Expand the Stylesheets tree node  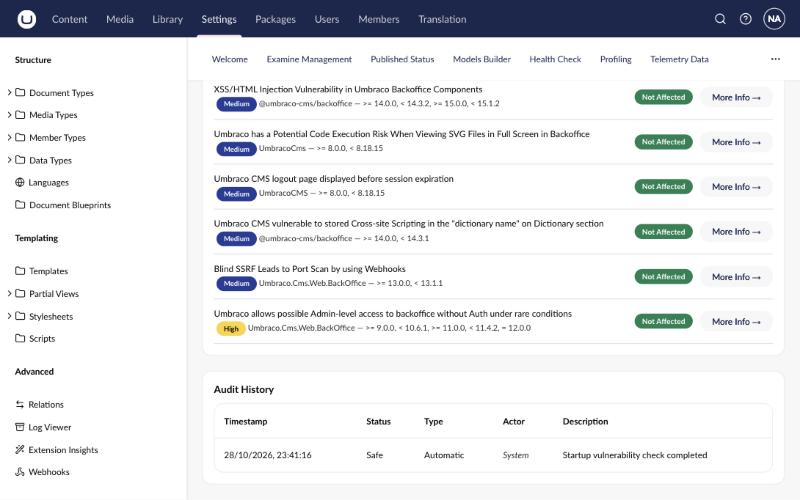pyautogui.click(x=9, y=316)
